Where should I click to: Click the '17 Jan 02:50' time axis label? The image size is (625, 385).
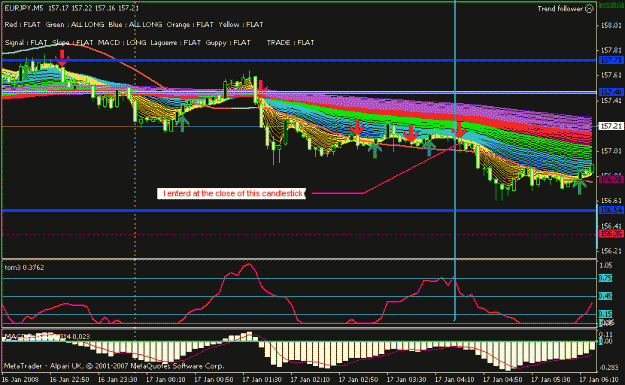click(x=358, y=379)
